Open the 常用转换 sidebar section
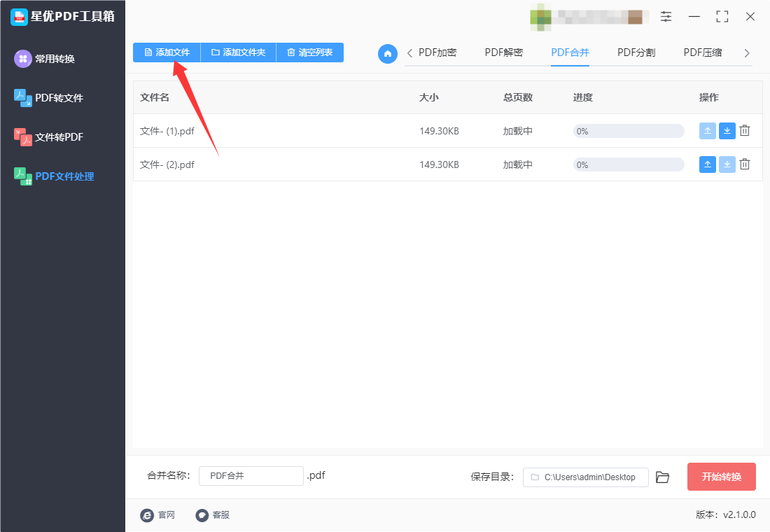The width and height of the screenshot is (770, 532). tap(45, 59)
